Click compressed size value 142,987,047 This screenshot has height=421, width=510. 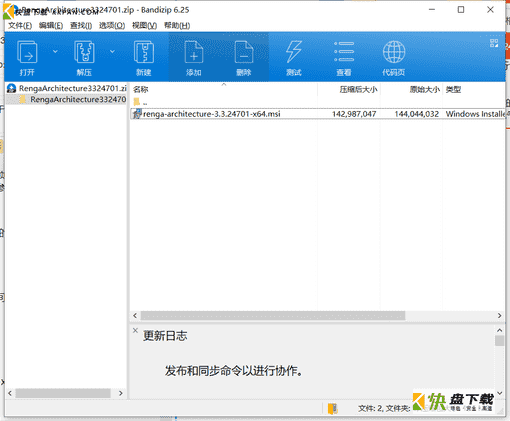click(x=354, y=114)
